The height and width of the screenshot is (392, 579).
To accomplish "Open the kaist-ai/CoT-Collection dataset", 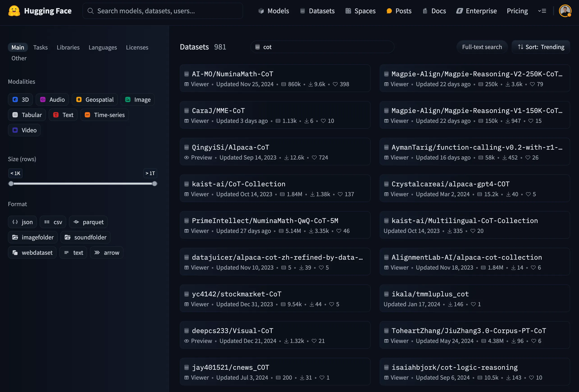I will (x=238, y=184).
